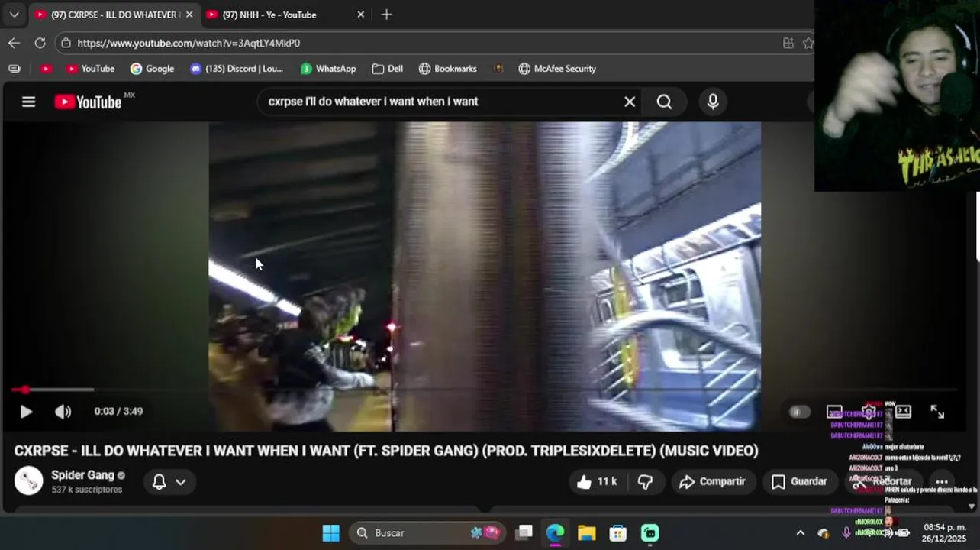The height and width of the screenshot is (550, 980).
Task: Open the WhatsApp bookmark
Action: tap(328, 69)
